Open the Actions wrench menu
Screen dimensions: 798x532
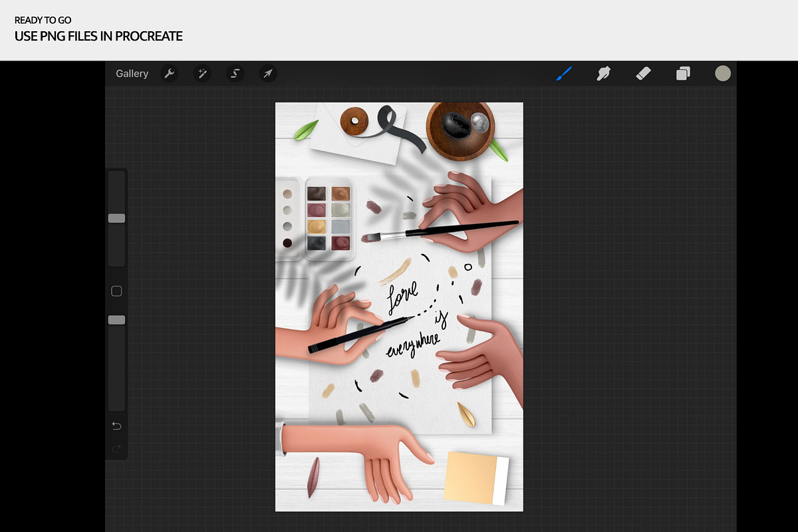pos(170,74)
